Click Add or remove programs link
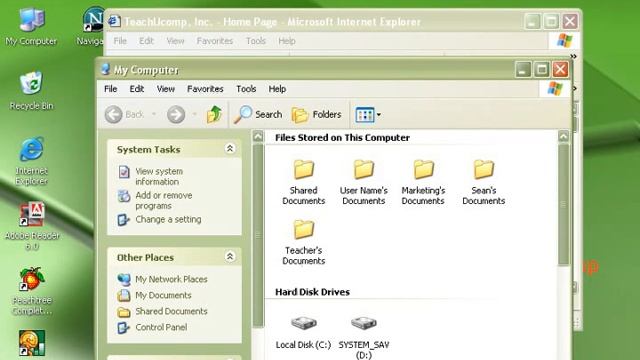This screenshot has width=640, height=360. [x=164, y=200]
